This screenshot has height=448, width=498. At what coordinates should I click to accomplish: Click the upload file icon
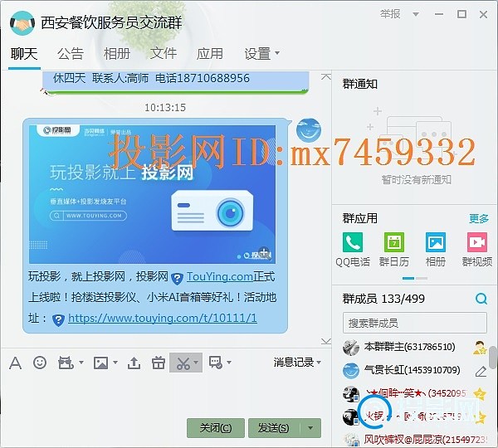click(134, 363)
